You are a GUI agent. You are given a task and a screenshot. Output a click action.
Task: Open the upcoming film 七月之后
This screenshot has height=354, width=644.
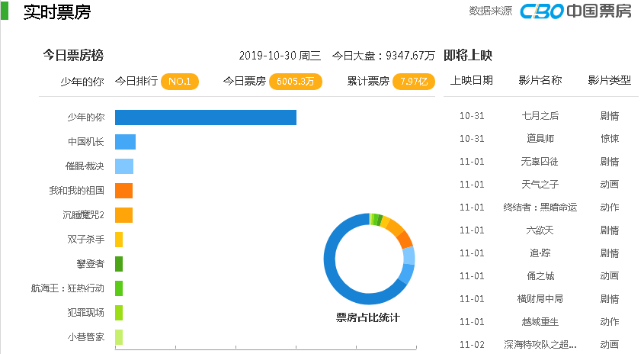pos(540,116)
